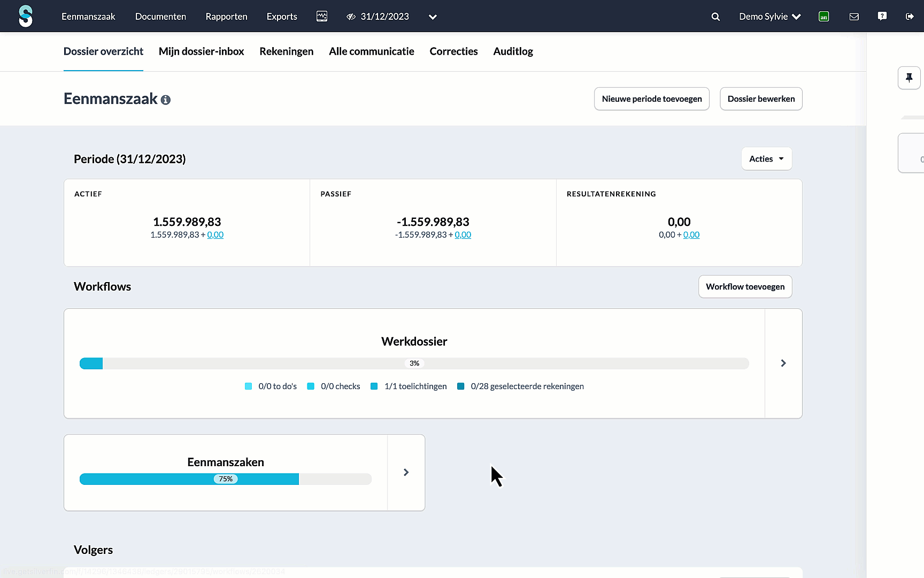The image size is (924, 578).
Task: Click the '0/28 geselecteerde rekeningen' label
Action: (527, 386)
